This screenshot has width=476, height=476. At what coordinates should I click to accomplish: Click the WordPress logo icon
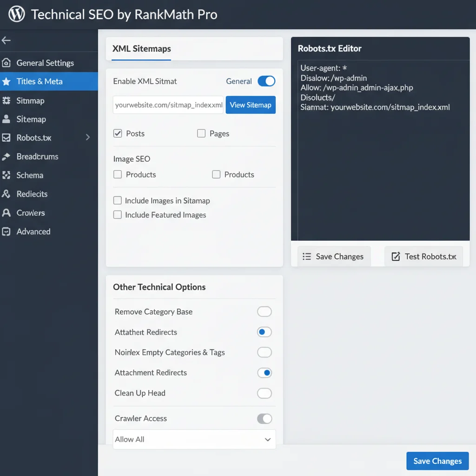[x=16, y=14]
